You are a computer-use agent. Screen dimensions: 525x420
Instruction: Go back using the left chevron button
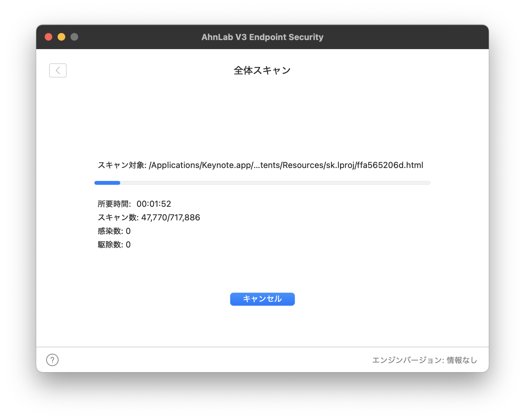pos(58,70)
